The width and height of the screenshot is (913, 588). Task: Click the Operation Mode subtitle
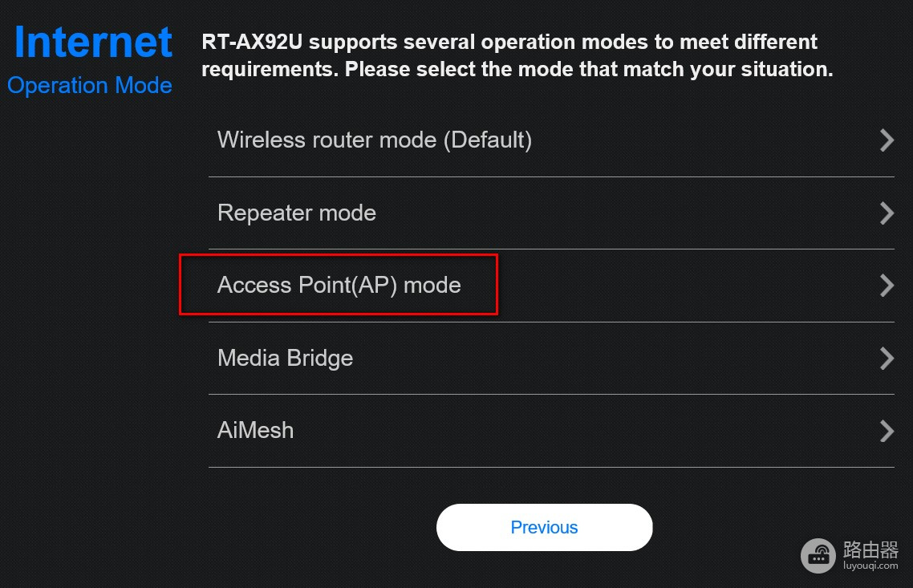[90, 86]
